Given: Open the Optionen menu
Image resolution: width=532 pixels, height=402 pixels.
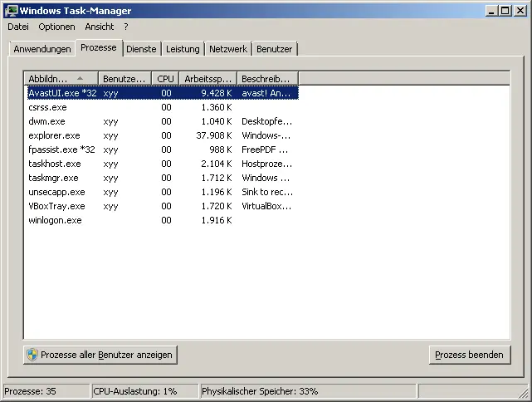Looking at the screenshot, I should 56,27.
